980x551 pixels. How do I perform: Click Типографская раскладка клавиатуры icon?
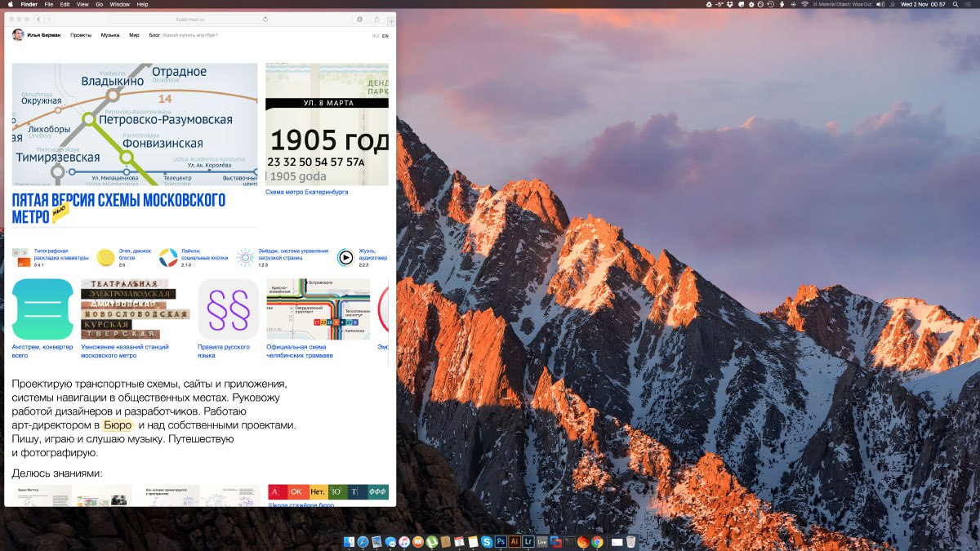pyautogui.click(x=21, y=257)
